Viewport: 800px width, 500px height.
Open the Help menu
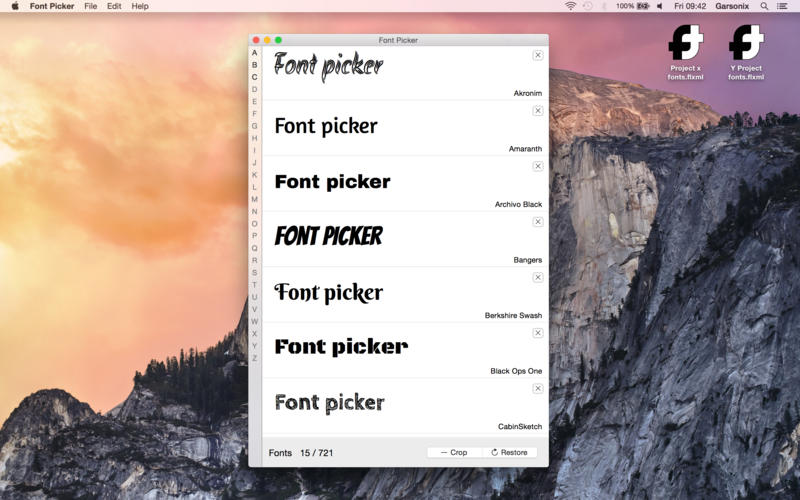click(140, 6)
